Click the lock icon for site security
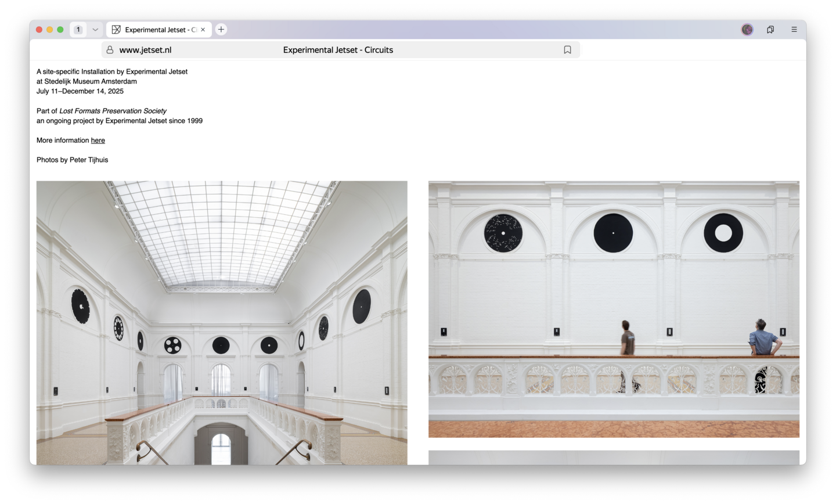Image resolution: width=836 pixels, height=504 pixels. (x=110, y=50)
